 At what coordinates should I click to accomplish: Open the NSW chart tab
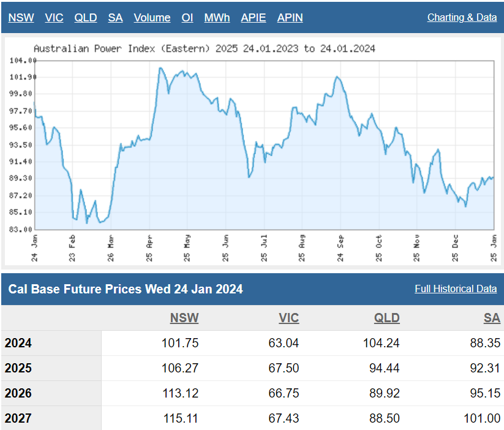tap(21, 18)
